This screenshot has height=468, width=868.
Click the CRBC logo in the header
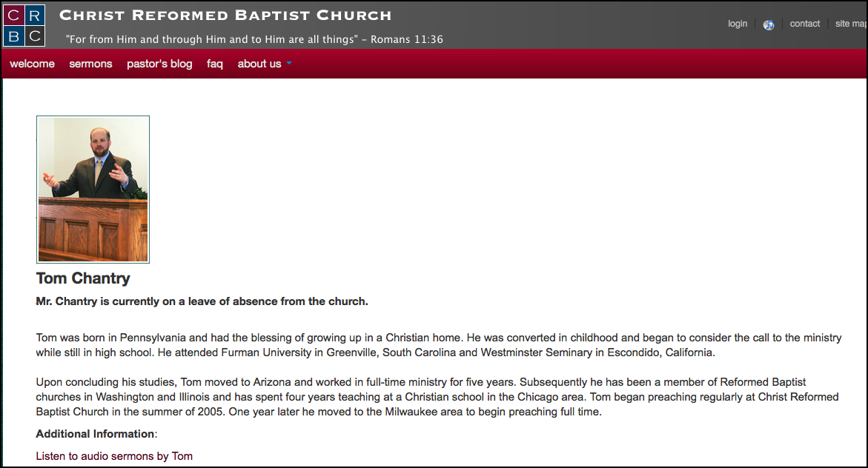click(x=24, y=25)
